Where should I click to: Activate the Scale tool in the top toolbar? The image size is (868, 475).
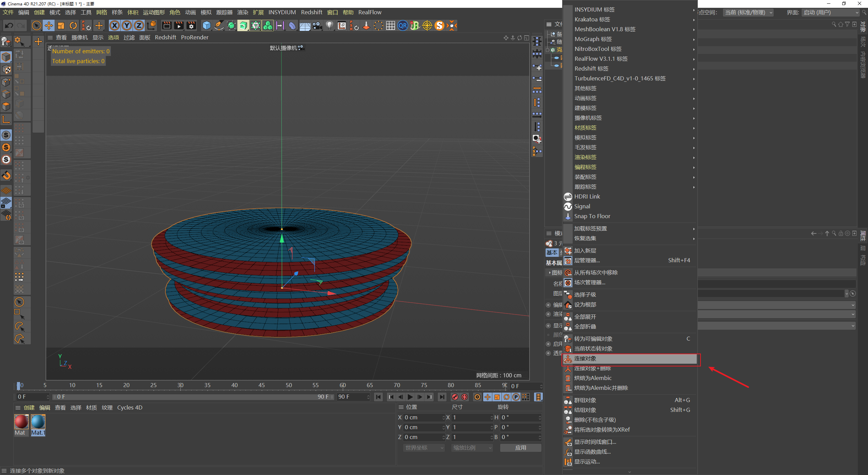pyautogui.click(x=61, y=25)
